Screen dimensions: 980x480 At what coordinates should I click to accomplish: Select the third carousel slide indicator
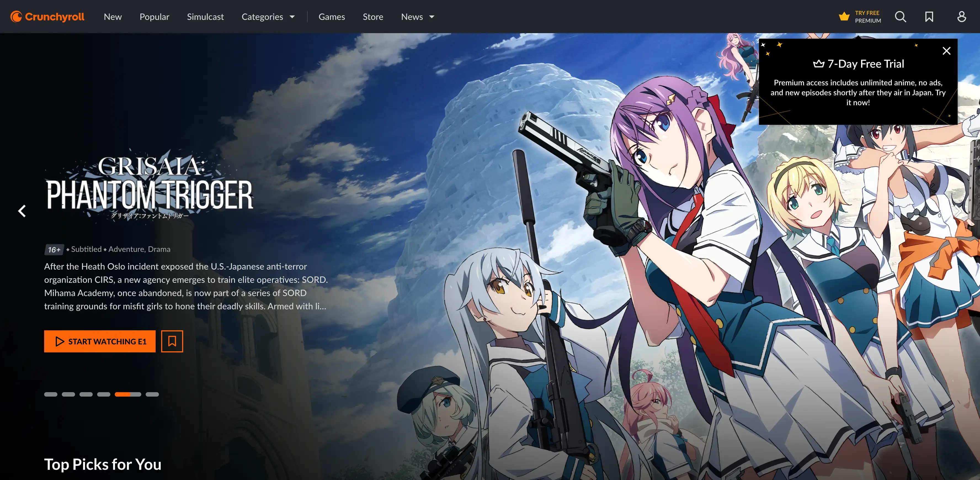86,394
